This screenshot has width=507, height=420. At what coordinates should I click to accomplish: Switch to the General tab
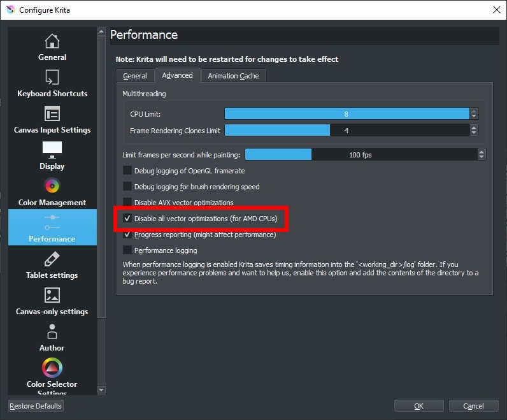coord(135,76)
